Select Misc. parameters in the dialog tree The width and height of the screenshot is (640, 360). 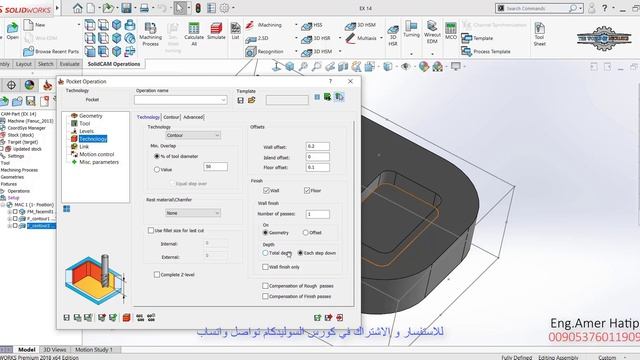point(99,162)
